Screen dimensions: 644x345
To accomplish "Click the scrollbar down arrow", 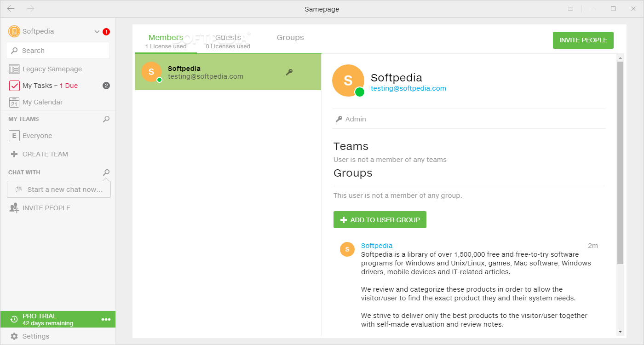I will pos(620,332).
